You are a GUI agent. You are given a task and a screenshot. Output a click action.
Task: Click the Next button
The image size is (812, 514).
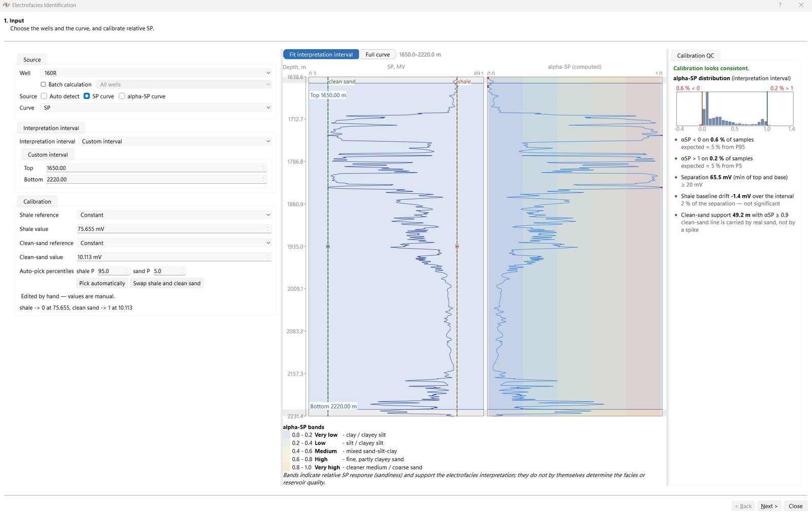[x=769, y=506]
